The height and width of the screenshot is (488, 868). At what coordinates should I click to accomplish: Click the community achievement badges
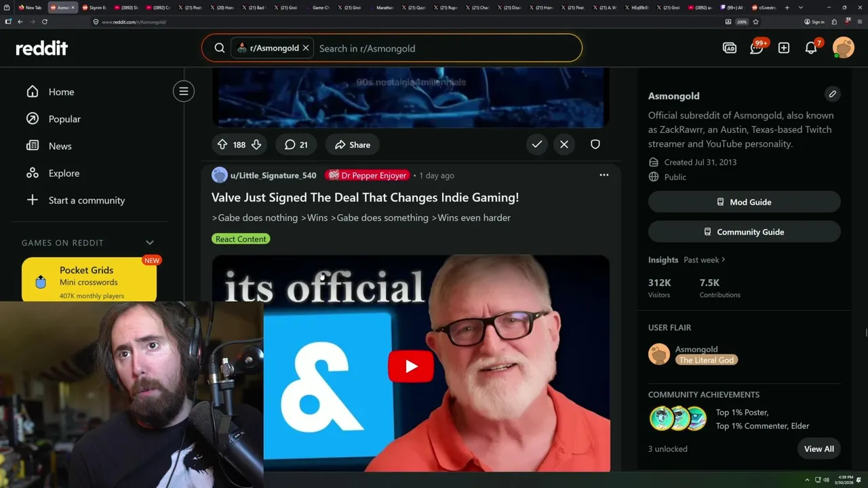[x=678, y=419]
